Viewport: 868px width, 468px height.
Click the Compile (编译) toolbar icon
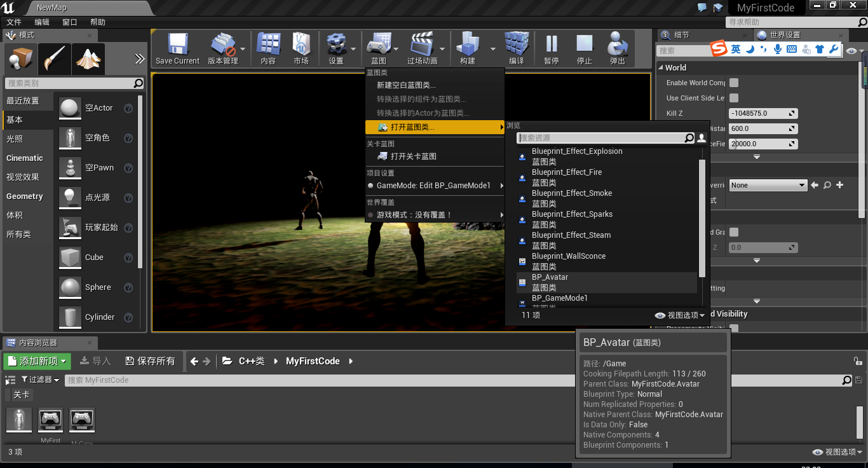click(x=517, y=45)
